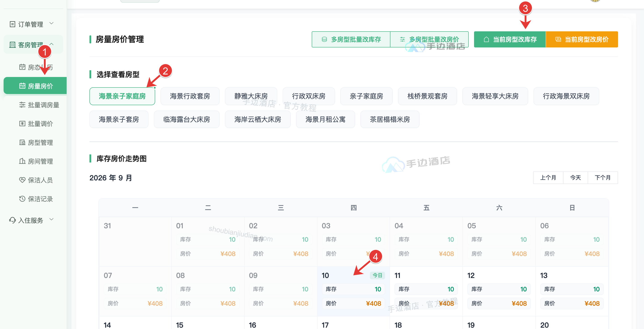
Task: Click the 房量房价 calendar icon
Action: [x=22, y=86]
